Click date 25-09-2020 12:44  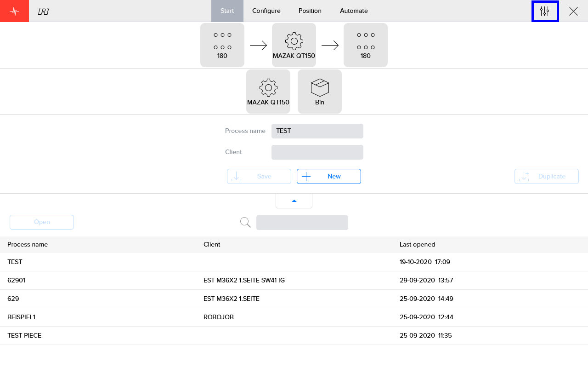(426, 317)
